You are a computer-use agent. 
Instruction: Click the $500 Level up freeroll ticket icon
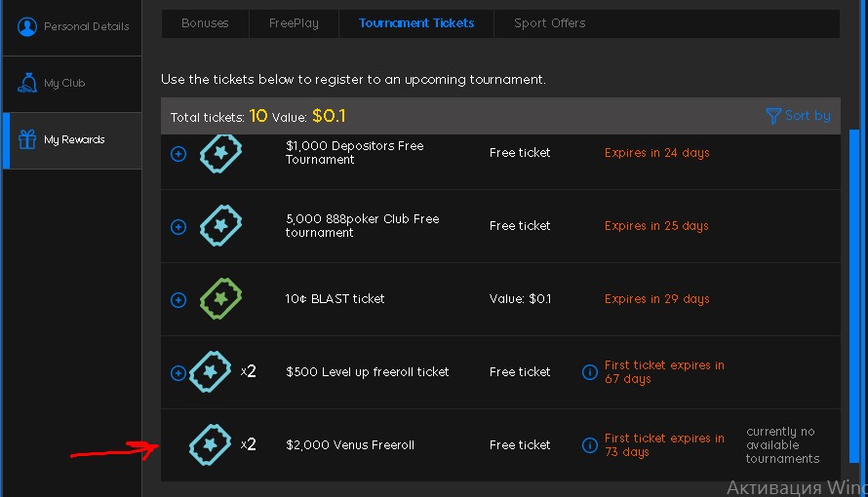[211, 371]
